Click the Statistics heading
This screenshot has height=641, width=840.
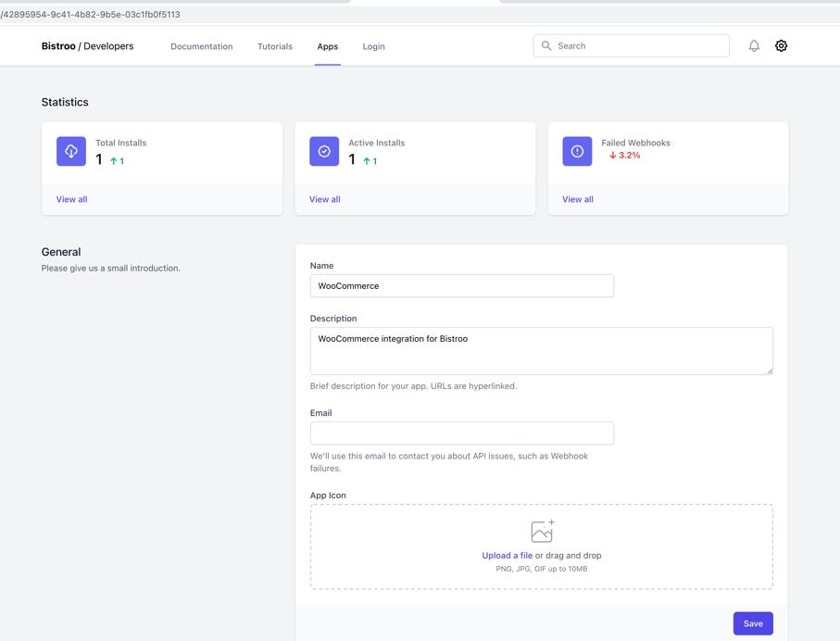pyautogui.click(x=65, y=103)
